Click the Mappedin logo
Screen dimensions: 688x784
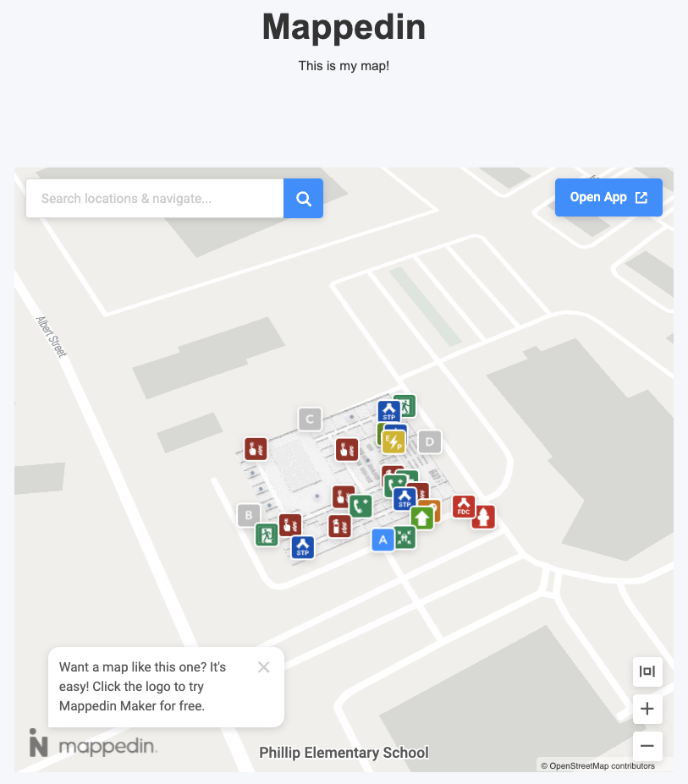pos(93,746)
